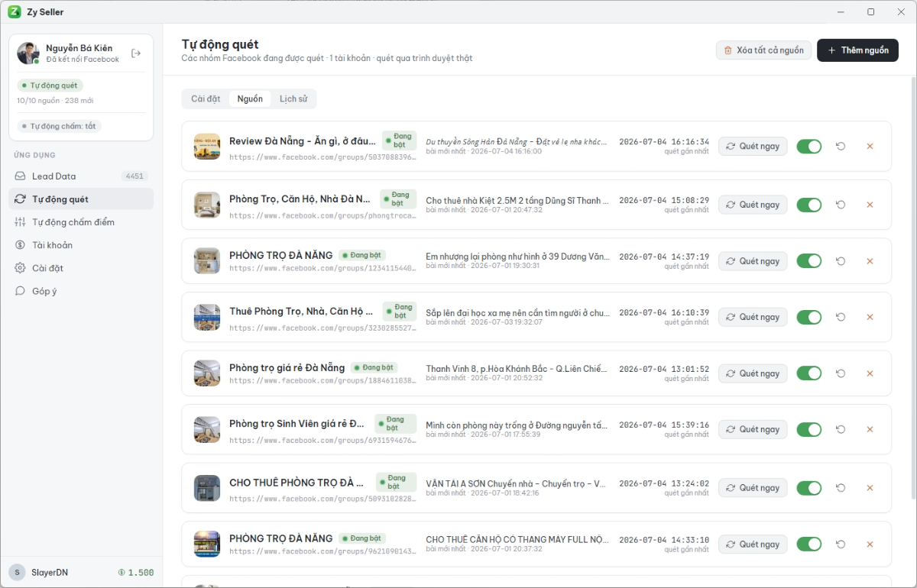The image size is (917, 588).
Task: Click reset icon in Thuê Phòng Trọ, Nhà row
Action: [x=841, y=317]
